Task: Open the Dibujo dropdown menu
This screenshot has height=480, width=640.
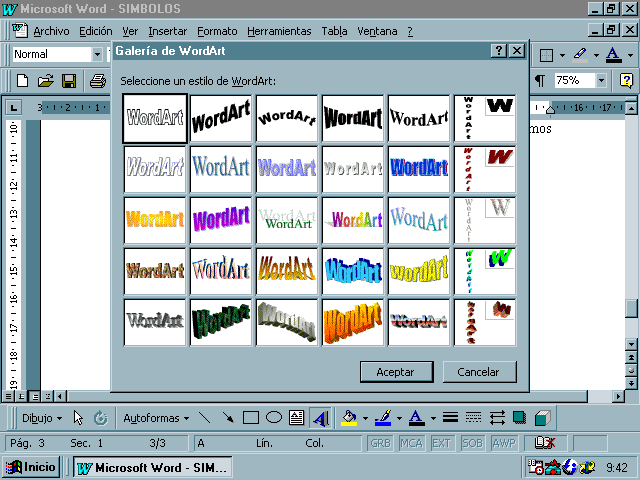Action: coord(42,418)
